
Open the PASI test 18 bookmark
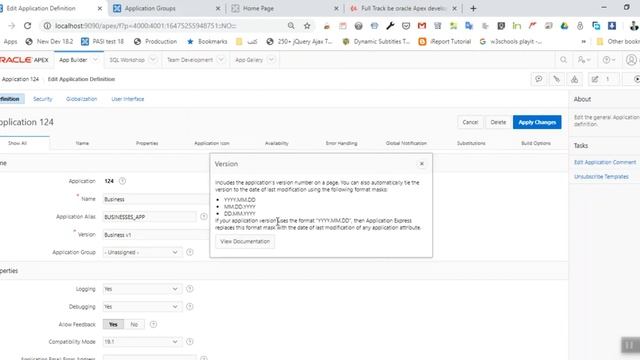coord(102,42)
